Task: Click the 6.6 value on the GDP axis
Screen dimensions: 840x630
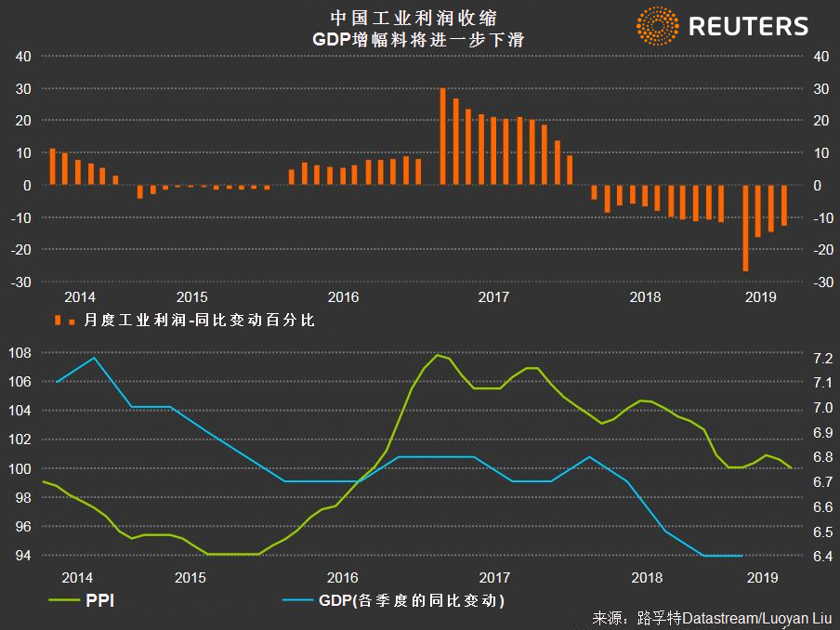Action: [x=823, y=506]
